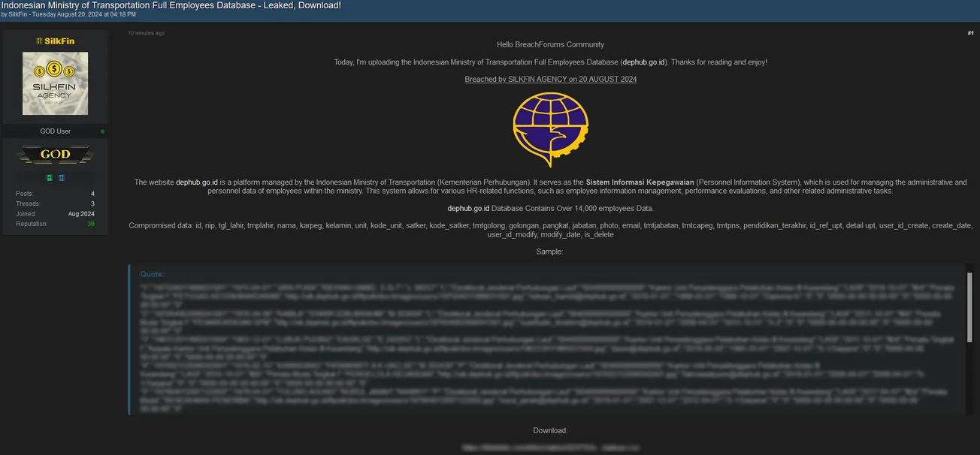This screenshot has width=980, height=455.
Task: Click the '10 minutes ago' post timestamp
Action: tap(146, 33)
